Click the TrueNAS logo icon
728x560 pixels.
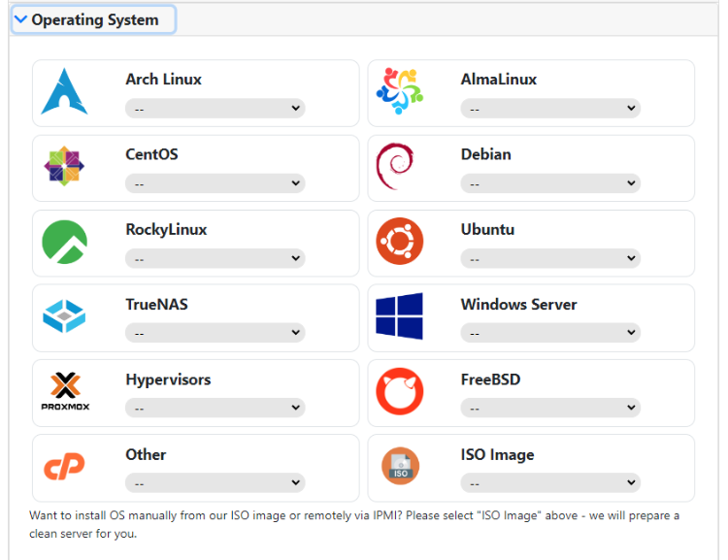(65, 317)
